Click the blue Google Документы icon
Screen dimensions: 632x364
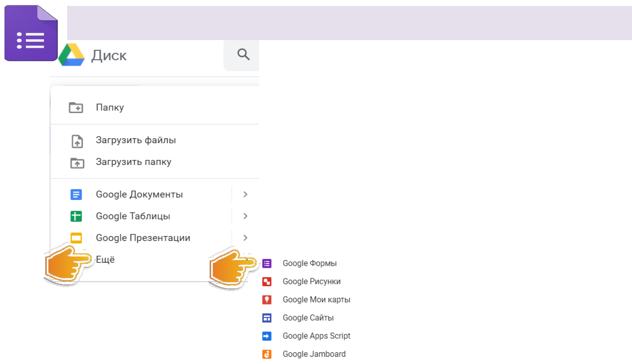tap(76, 195)
